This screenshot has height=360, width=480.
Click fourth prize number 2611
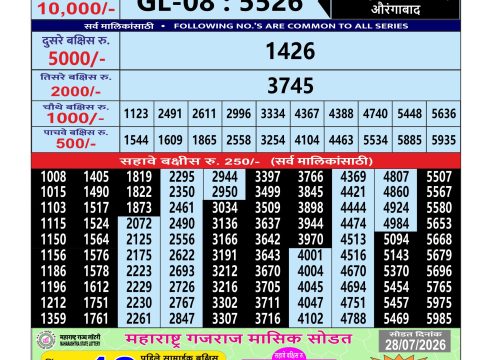pyautogui.click(x=204, y=114)
